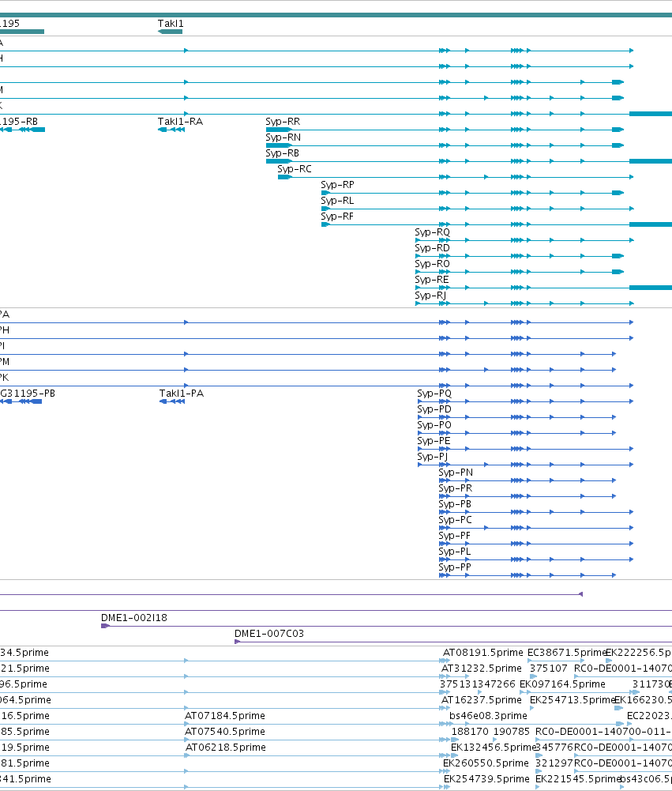Click the AT07184.5prime EST label

click(225, 716)
